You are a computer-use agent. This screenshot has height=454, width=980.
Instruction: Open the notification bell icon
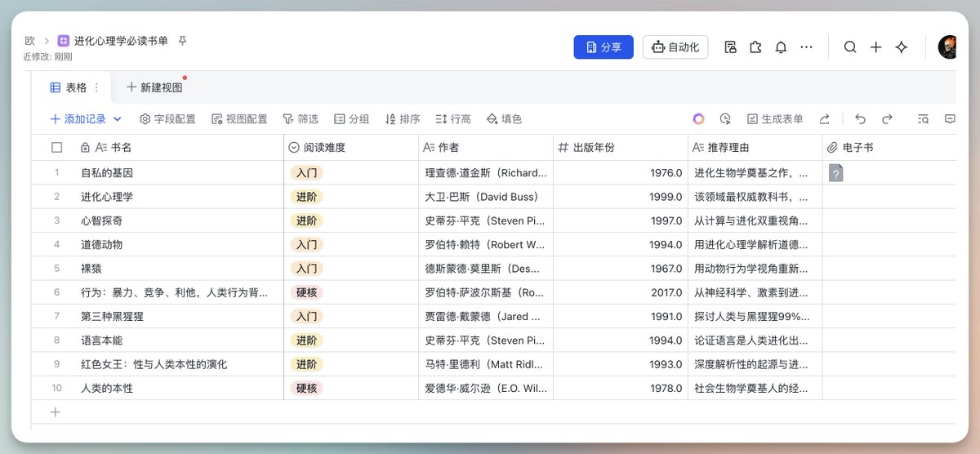[x=781, y=47]
